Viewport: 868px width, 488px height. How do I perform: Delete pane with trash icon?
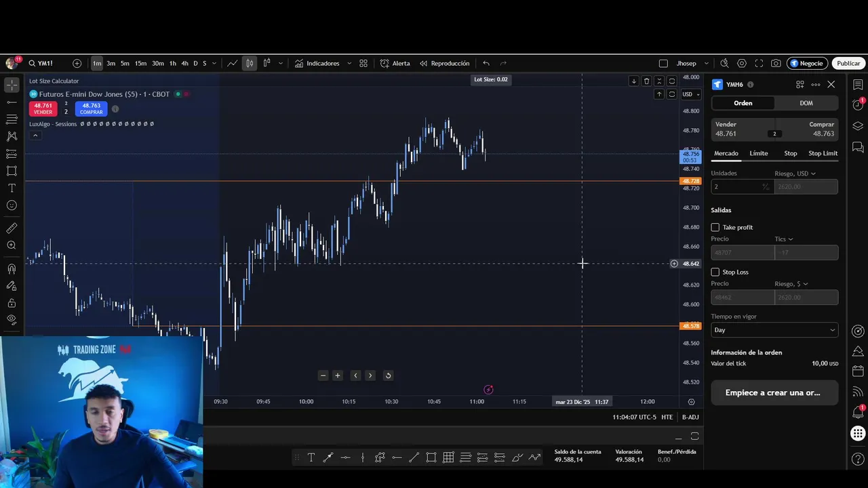[x=646, y=81]
